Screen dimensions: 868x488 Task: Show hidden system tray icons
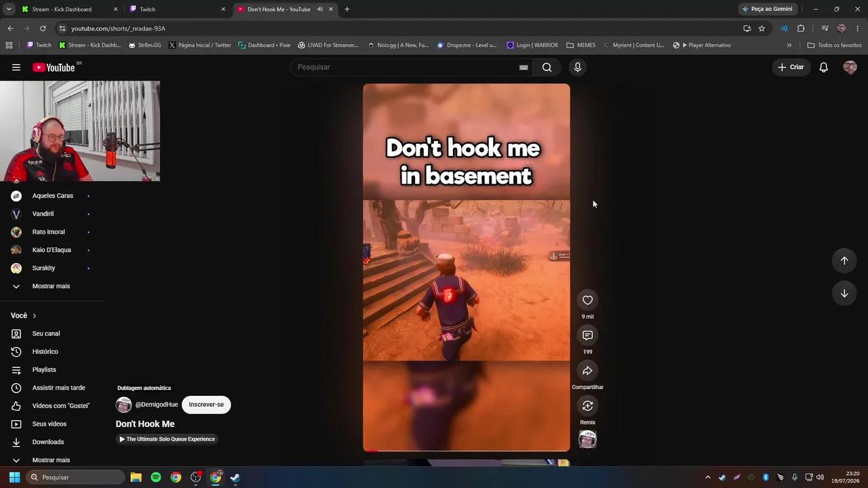pyautogui.click(x=707, y=477)
